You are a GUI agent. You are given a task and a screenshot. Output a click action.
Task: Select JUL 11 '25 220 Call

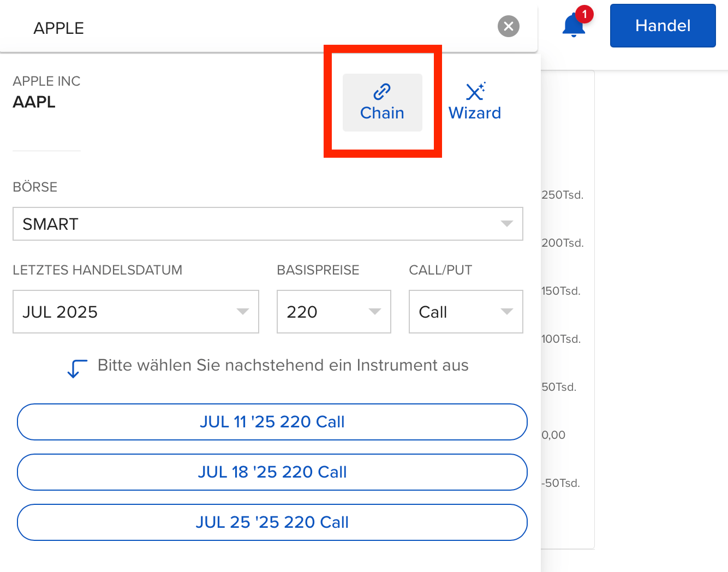272,422
